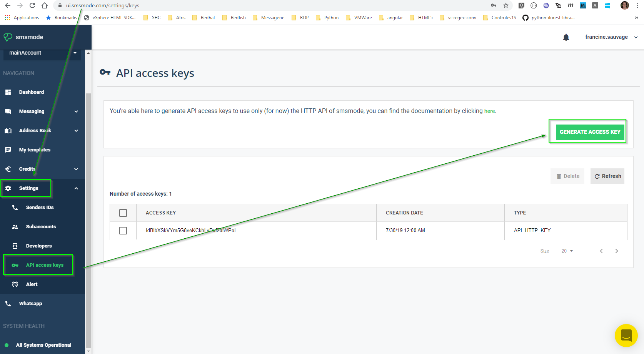Open the Chrome three-dot menu
The height and width of the screenshot is (354, 644).
[x=637, y=5]
